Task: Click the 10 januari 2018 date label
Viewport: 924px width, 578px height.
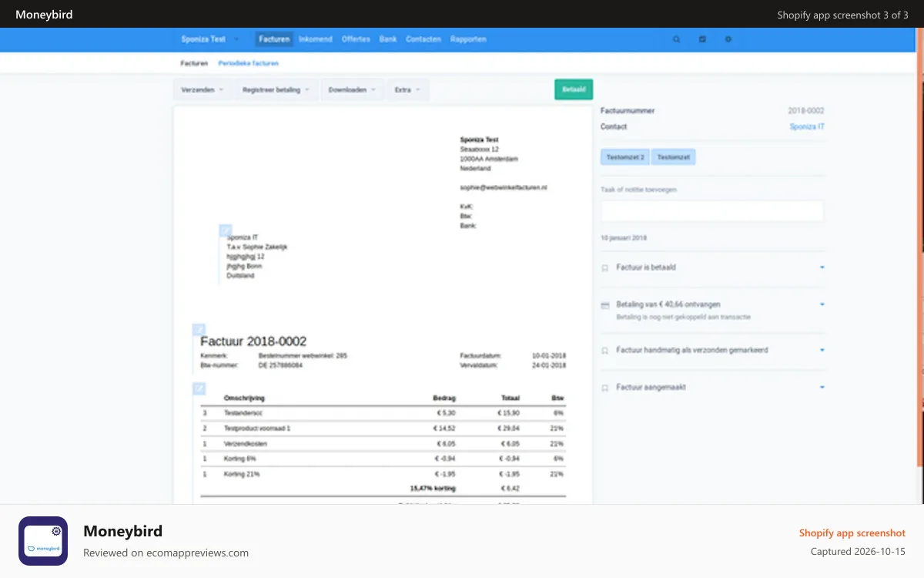Action: click(624, 238)
